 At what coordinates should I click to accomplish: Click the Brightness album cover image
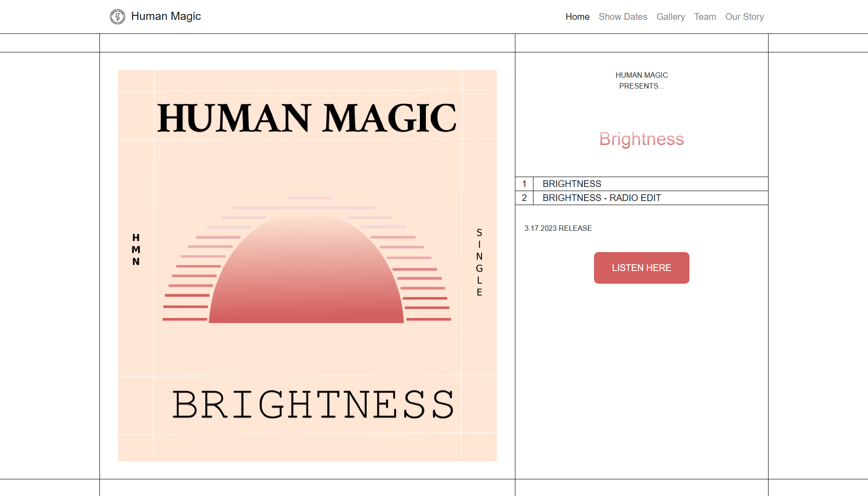[307, 266]
